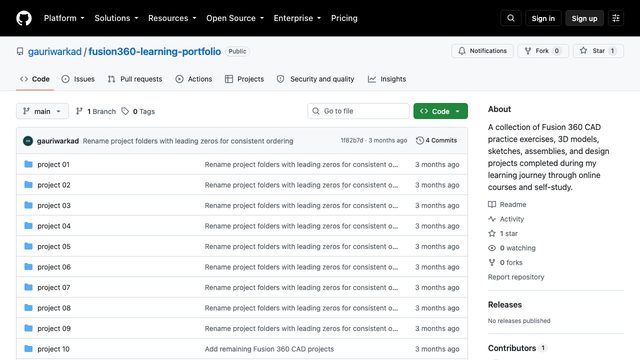Open the Contributors section heading

click(512, 348)
